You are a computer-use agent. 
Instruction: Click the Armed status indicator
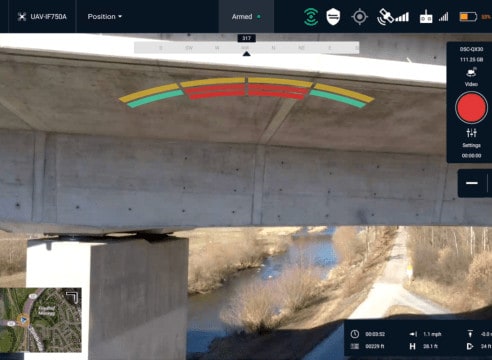click(x=246, y=17)
